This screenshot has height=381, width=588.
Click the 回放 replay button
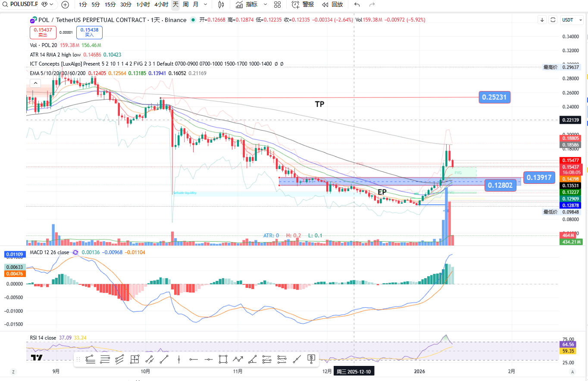click(332, 5)
